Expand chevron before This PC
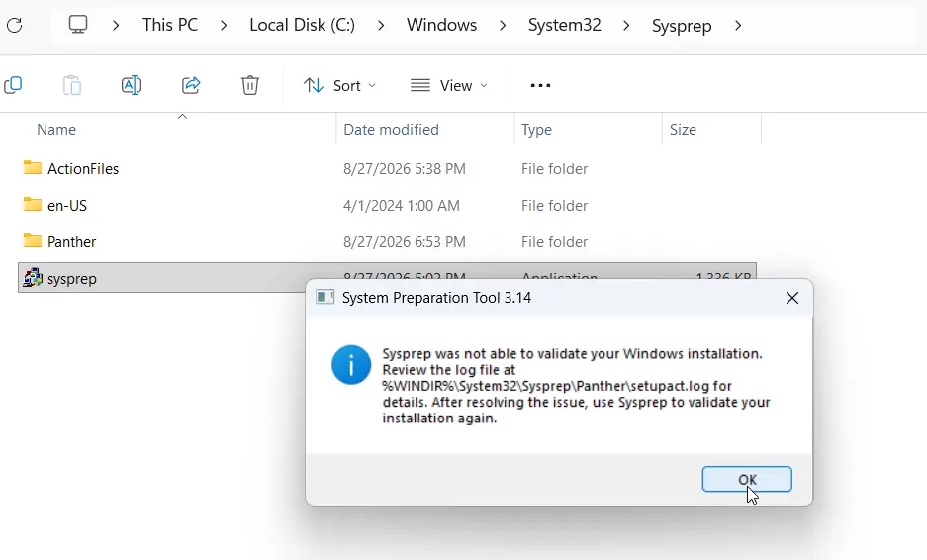The height and width of the screenshot is (560, 927). tap(116, 26)
